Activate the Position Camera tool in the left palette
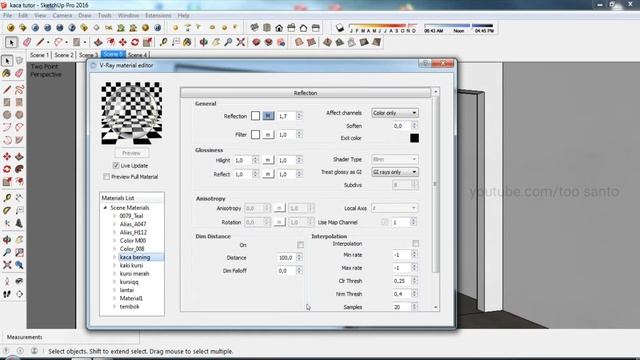640x360 pixels. pos(7,281)
